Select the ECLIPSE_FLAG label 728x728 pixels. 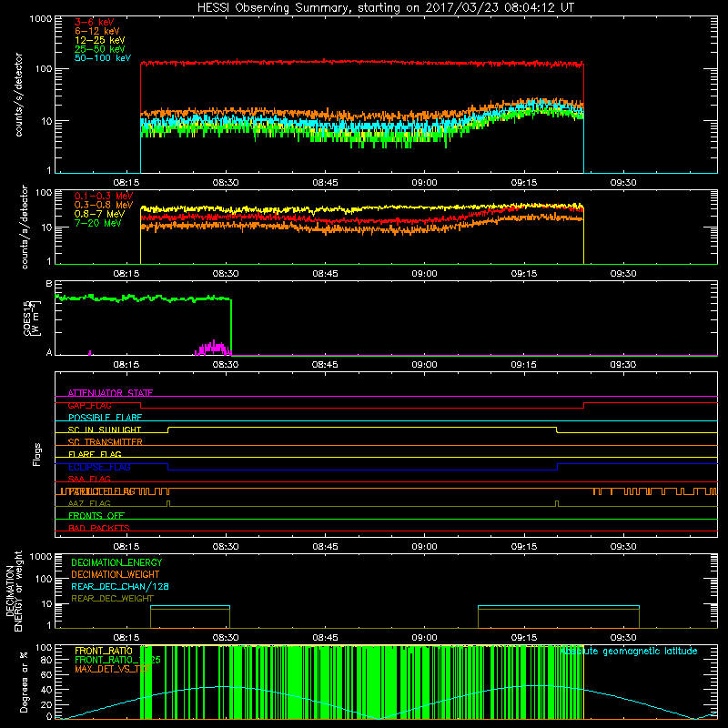pos(99,467)
